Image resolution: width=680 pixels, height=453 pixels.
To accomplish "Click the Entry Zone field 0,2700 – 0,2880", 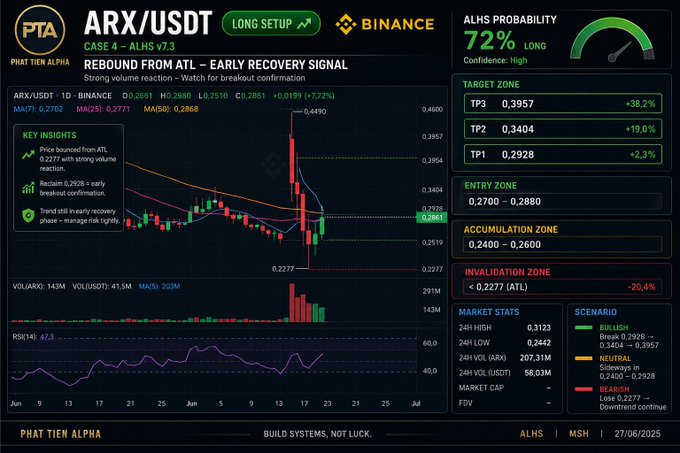I will (563, 202).
